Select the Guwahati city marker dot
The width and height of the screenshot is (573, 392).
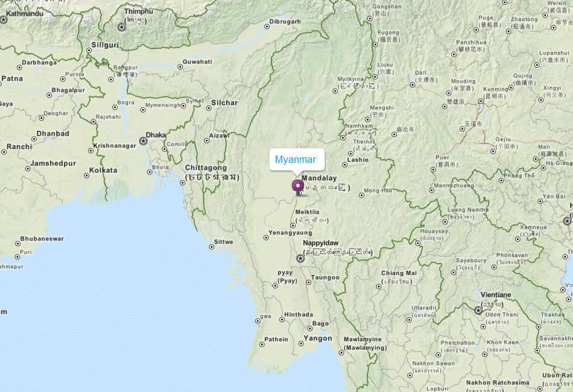(180, 67)
